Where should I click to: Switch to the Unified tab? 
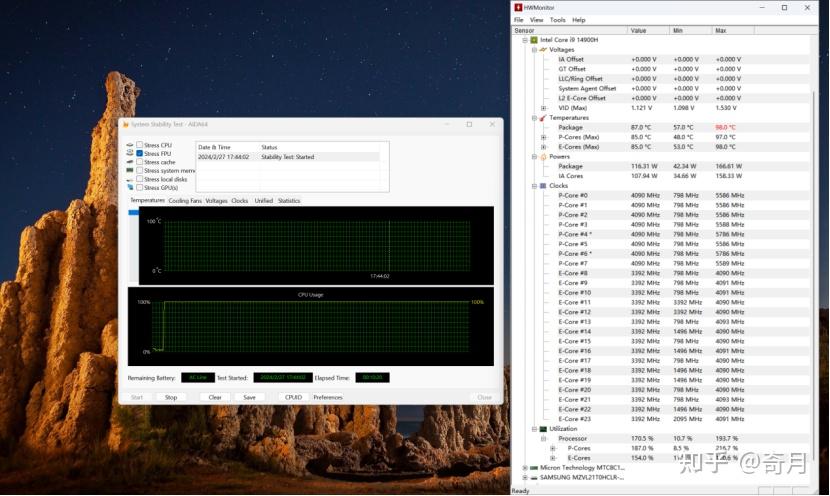tap(264, 201)
